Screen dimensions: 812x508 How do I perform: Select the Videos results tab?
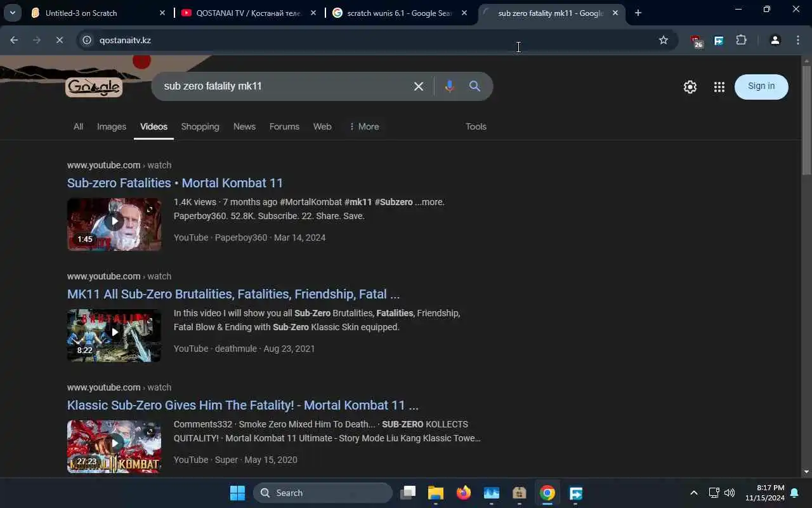(x=154, y=126)
